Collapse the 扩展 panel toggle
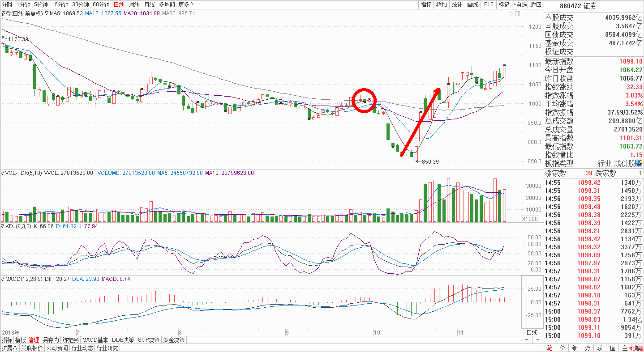This screenshot has height=352, width=644. (9, 348)
